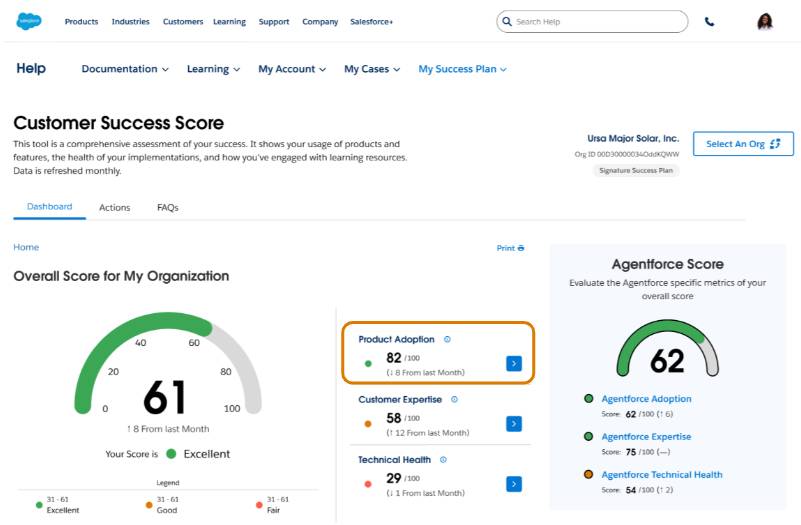Click the swap icon on Select An Org
The width and height of the screenshot is (801, 525).
click(x=775, y=144)
